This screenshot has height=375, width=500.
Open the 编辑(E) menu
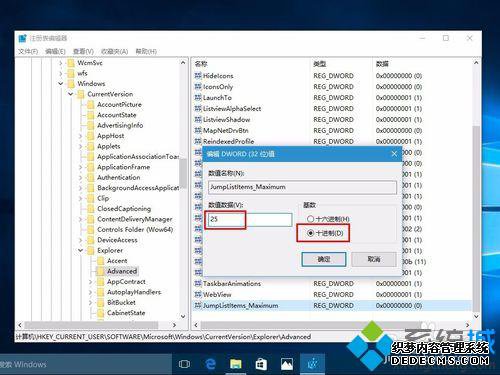coord(55,51)
